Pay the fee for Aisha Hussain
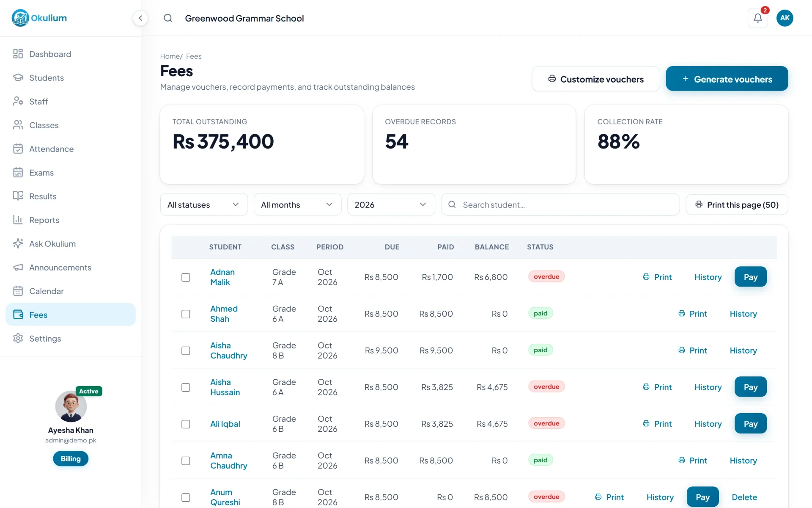Screen dimensions: 812x508 pos(750,387)
